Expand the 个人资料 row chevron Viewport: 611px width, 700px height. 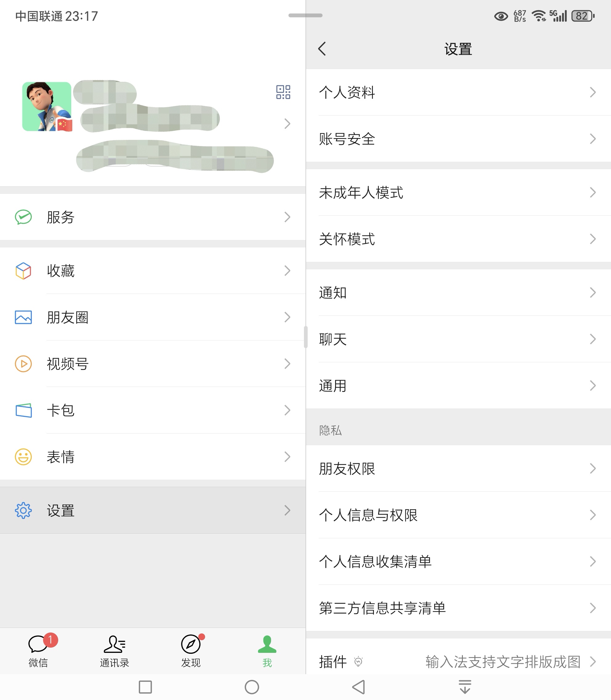(x=593, y=92)
